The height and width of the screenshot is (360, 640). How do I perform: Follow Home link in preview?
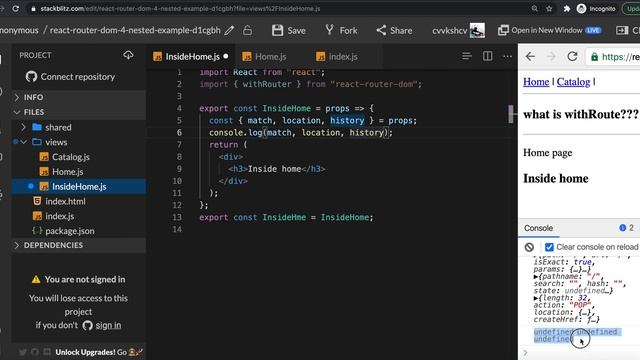(x=536, y=82)
